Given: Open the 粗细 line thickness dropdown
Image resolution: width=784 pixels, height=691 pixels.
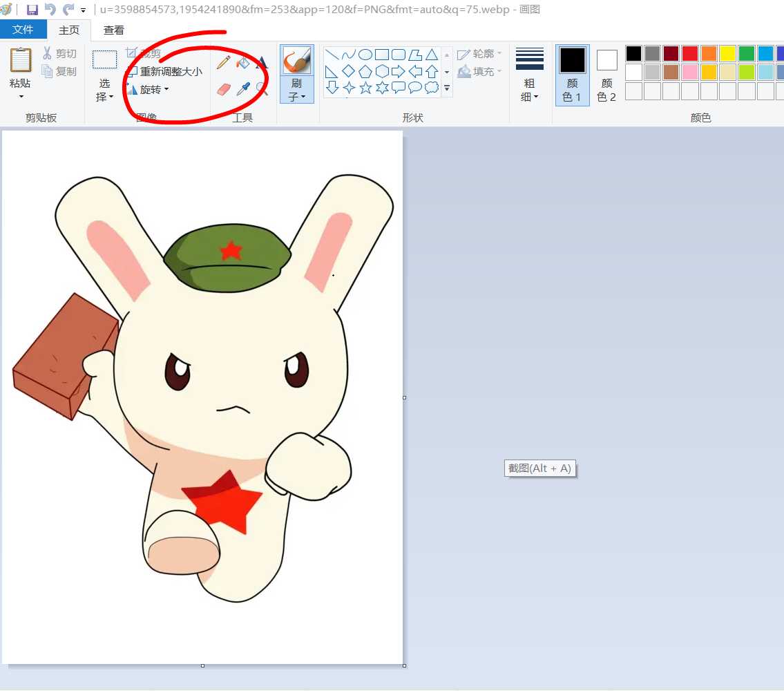Looking at the screenshot, I should tap(530, 90).
